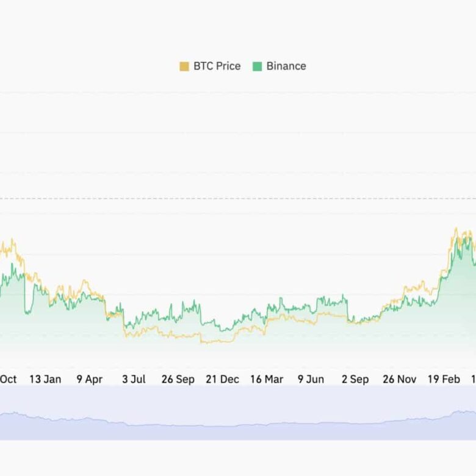Click the yellow BTC Price legend swatch
Screen dimensions: 476x476
coord(184,67)
